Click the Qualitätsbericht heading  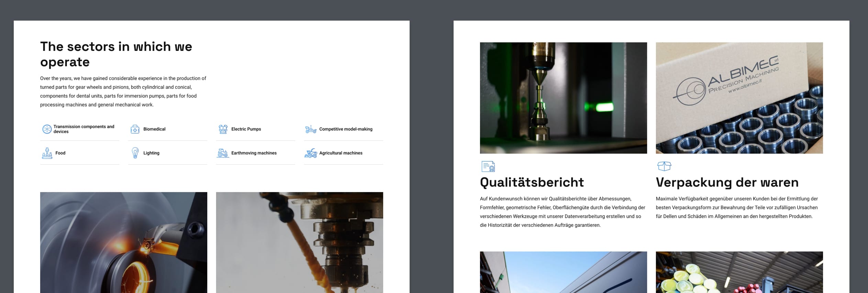[532, 182]
